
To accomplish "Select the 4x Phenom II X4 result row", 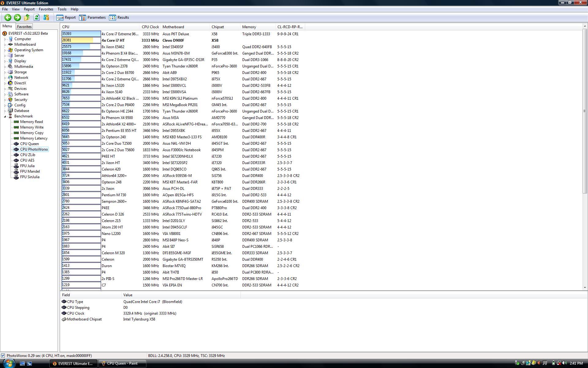I will 183,53.
